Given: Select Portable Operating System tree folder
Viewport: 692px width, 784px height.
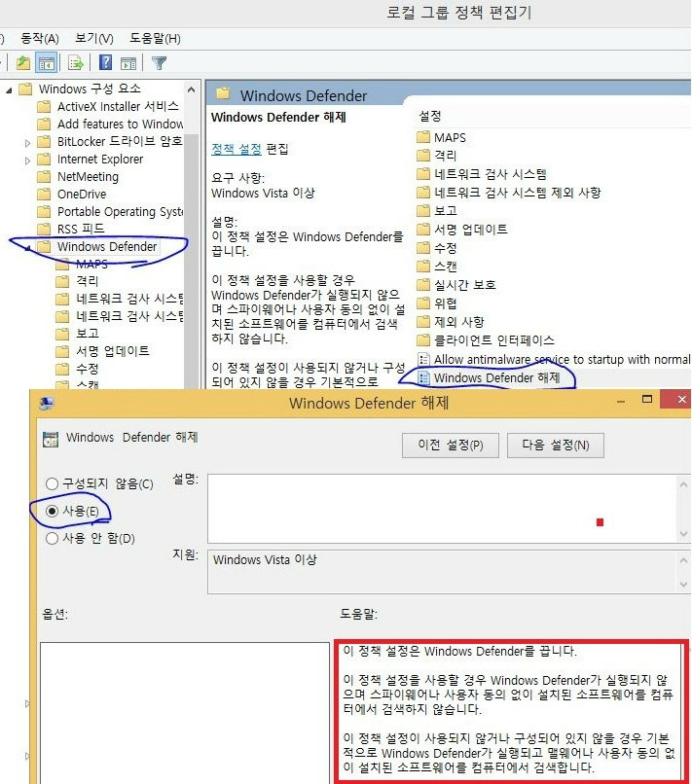Looking at the screenshot, I should [x=111, y=211].
